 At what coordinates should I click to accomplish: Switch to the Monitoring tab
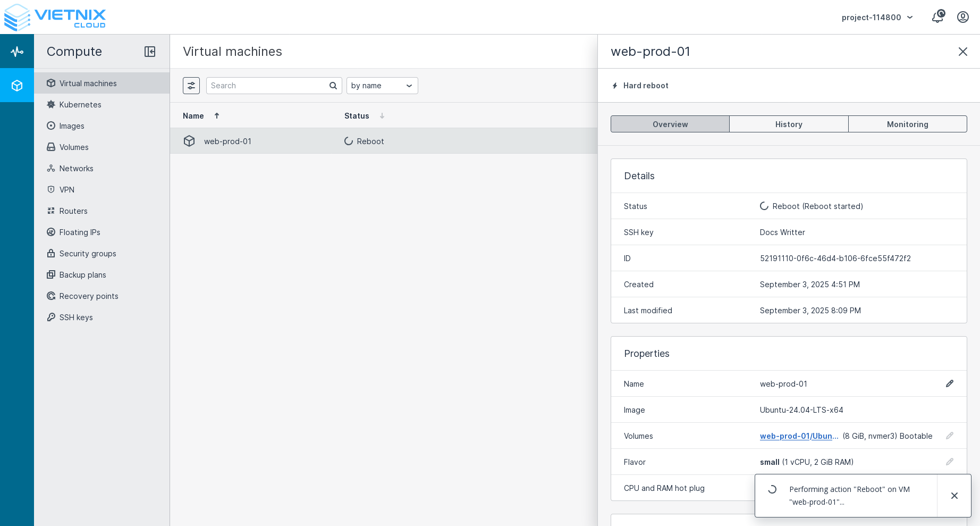click(907, 124)
